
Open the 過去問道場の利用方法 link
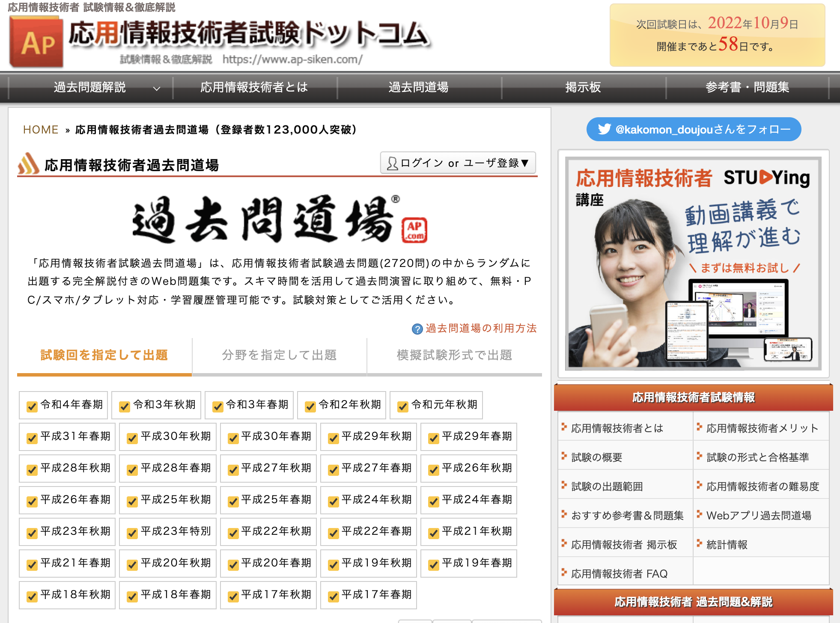[x=480, y=328]
